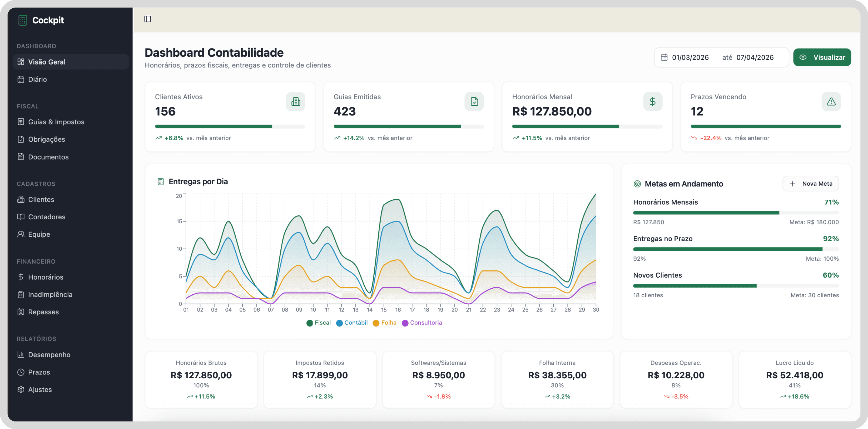The image size is (868, 429).
Task: Go to Inadimplência menu item
Action: 50,295
